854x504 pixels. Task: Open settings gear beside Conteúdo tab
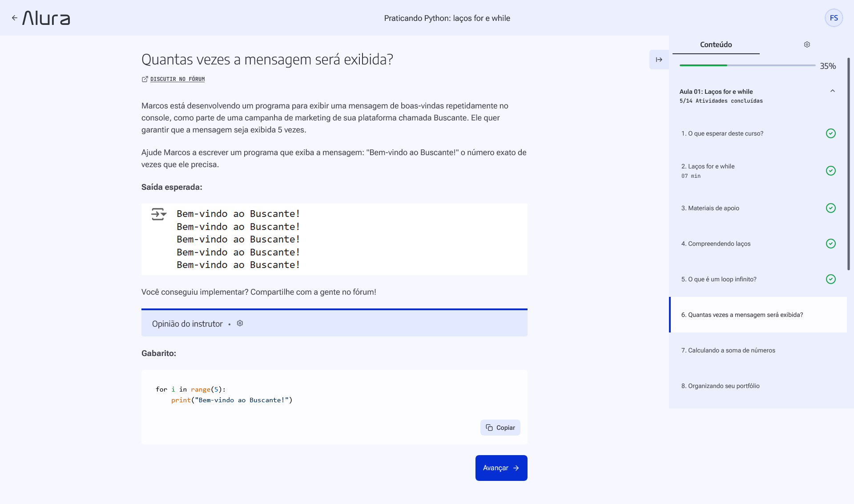pyautogui.click(x=807, y=44)
